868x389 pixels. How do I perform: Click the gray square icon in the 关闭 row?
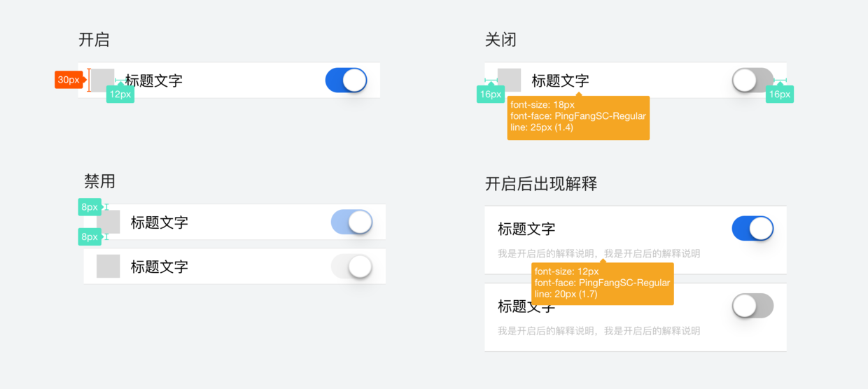click(x=509, y=80)
